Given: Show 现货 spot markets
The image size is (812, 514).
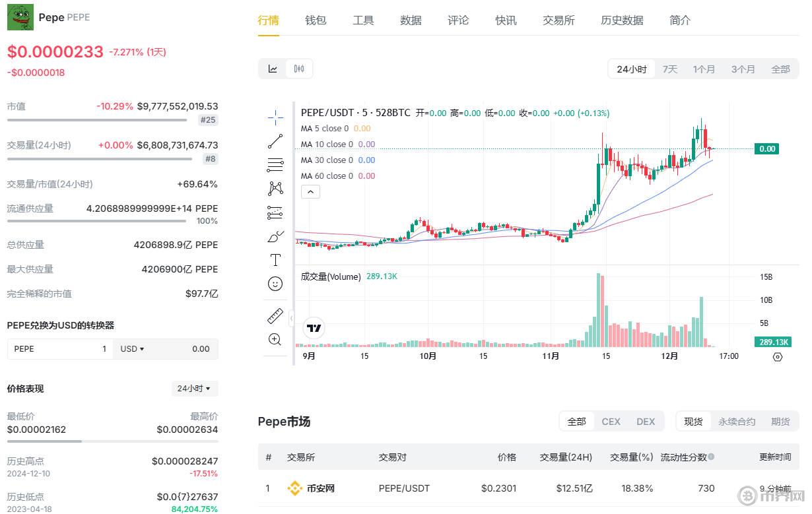Looking at the screenshot, I should pos(693,422).
